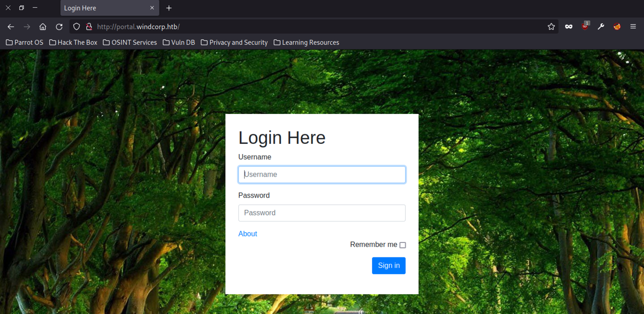This screenshot has width=644, height=314.
Task: Open the FoxyProxy extension icon
Action: [617, 27]
